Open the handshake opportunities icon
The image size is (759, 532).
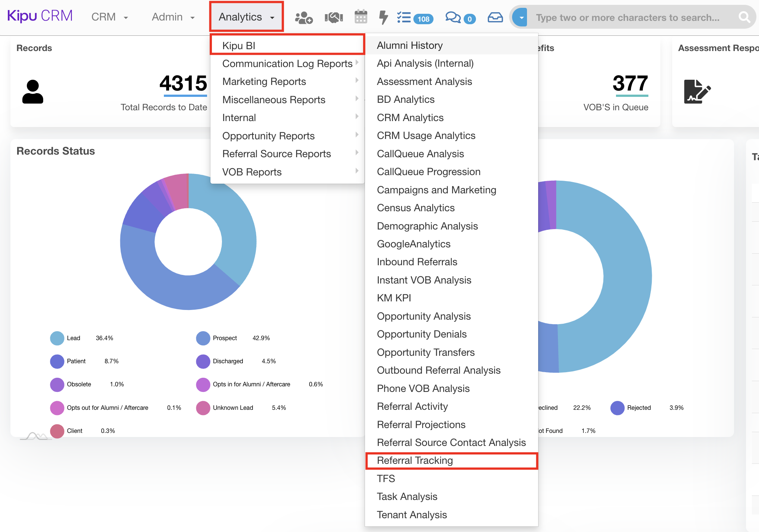point(333,18)
